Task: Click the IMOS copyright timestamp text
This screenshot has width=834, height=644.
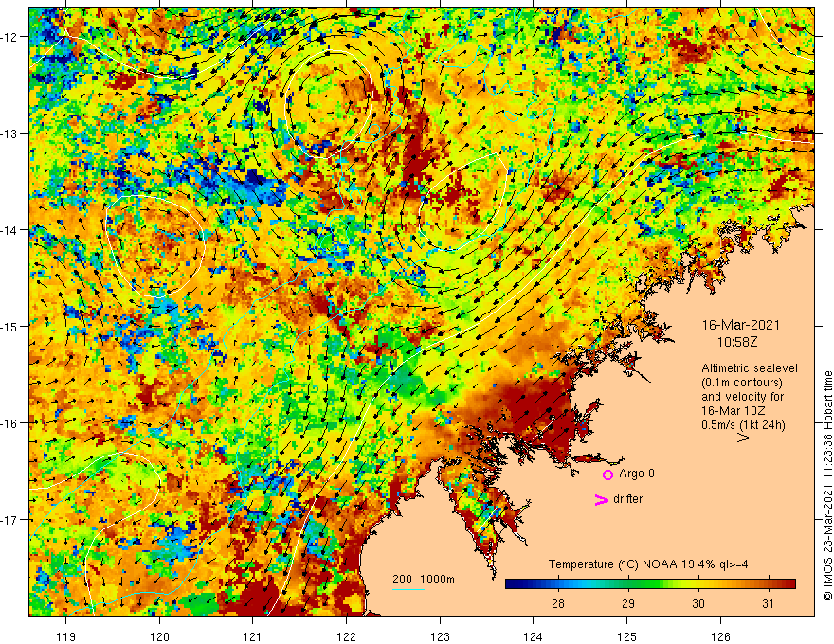Action: coord(827,486)
